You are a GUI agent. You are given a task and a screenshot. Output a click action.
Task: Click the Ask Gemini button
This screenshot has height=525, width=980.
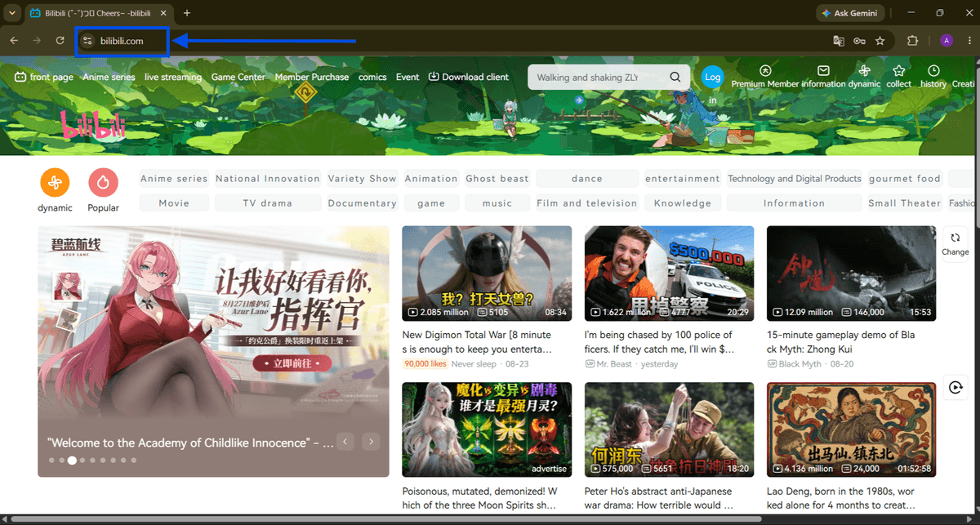[x=850, y=13]
